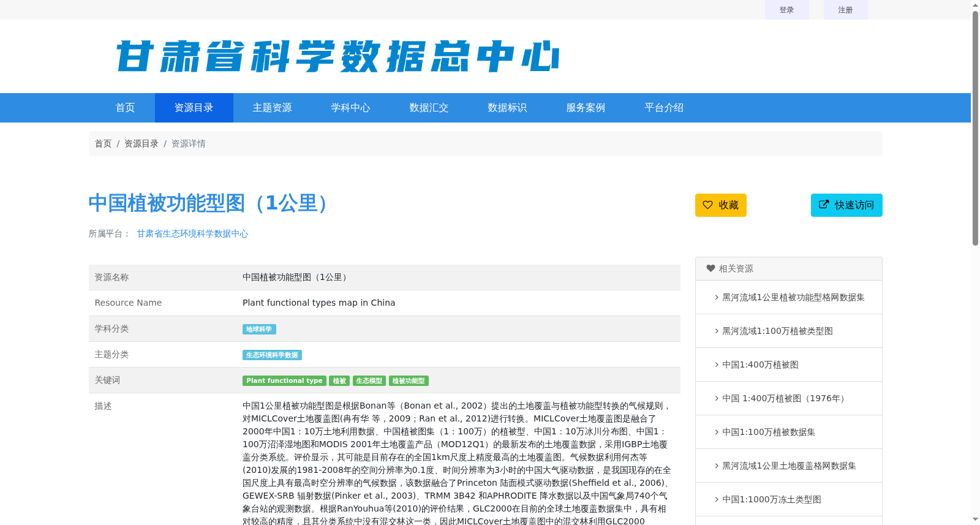
Task: Click the chevron before 中国1:100万植被数据集
Action: coord(717,432)
